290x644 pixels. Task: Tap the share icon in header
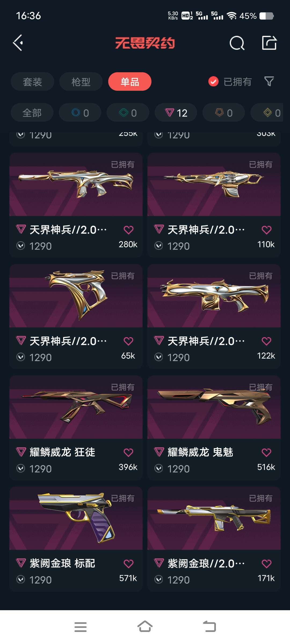(x=269, y=43)
